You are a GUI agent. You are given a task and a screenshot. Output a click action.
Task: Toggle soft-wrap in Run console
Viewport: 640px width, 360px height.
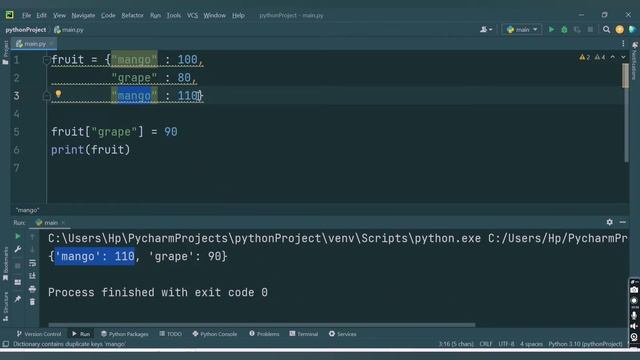[32, 263]
